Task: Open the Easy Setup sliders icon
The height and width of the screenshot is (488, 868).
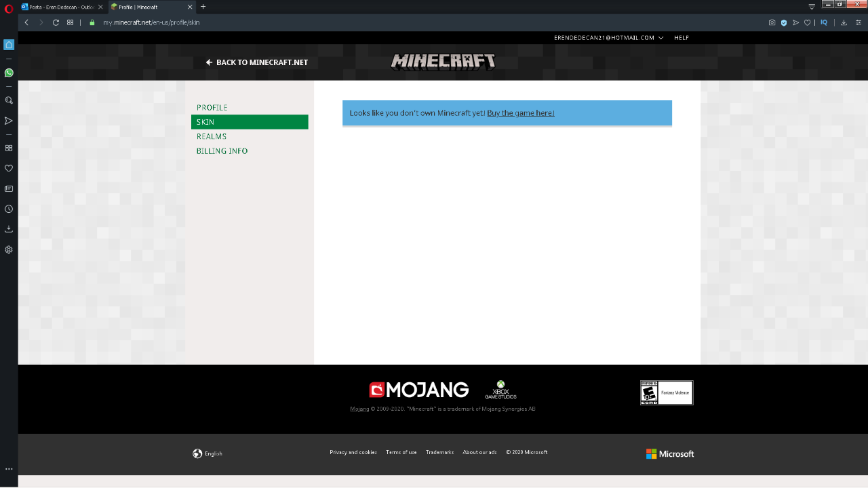Action: (x=857, y=22)
